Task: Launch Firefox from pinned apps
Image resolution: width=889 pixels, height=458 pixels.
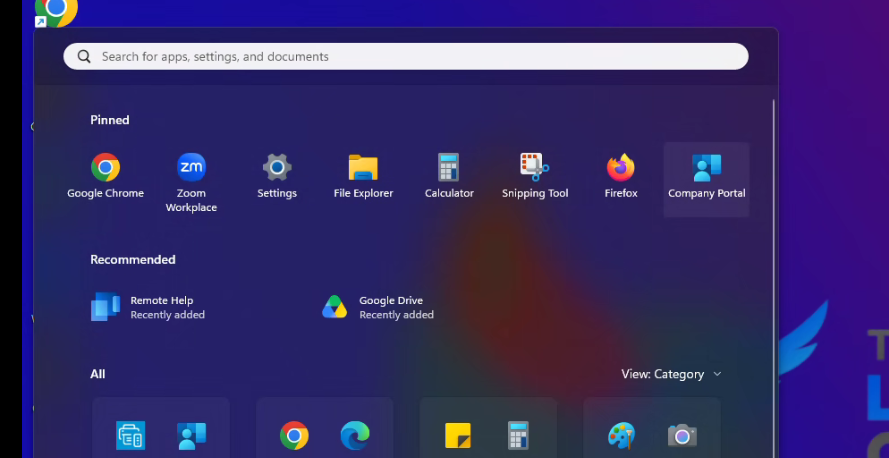Action: pyautogui.click(x=621, y=177)
